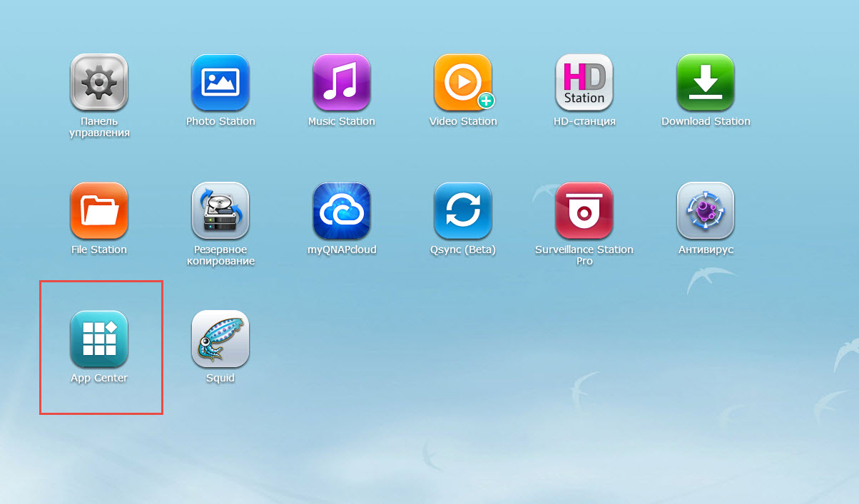859x504 pixels.
Task: Launch Surveillance Station Pro
Action: (584, 211)
